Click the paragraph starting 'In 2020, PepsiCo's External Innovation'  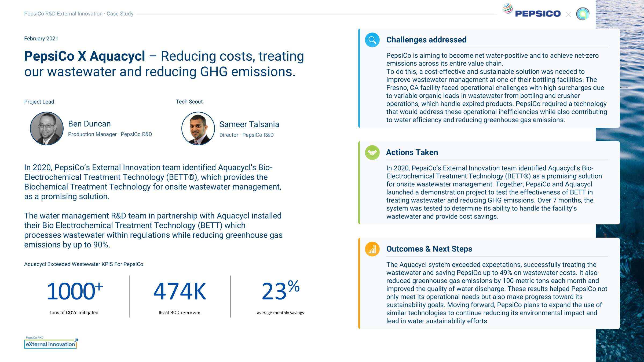pos(153,182)
